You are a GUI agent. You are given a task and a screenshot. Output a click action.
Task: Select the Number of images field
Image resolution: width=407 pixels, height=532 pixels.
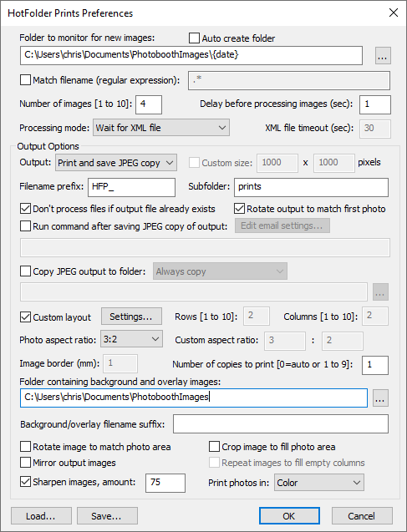[149, 104]
